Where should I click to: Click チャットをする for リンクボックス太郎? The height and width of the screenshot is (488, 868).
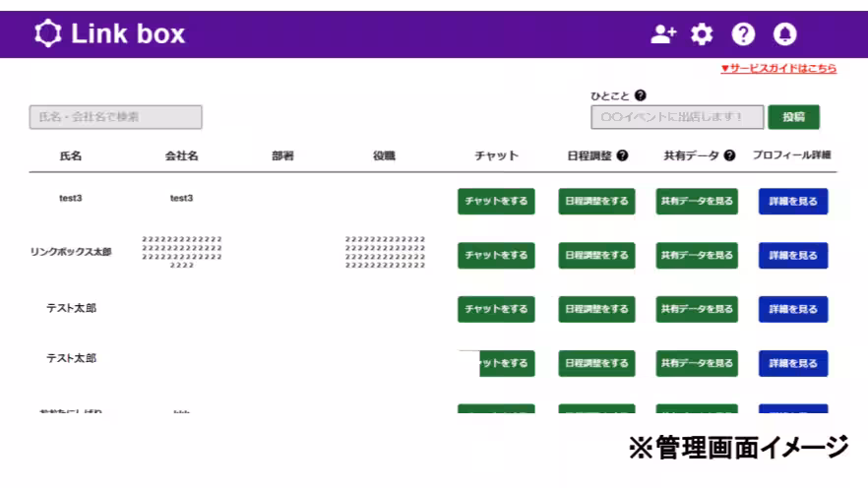pyautogui.click(x=496, y=255)
